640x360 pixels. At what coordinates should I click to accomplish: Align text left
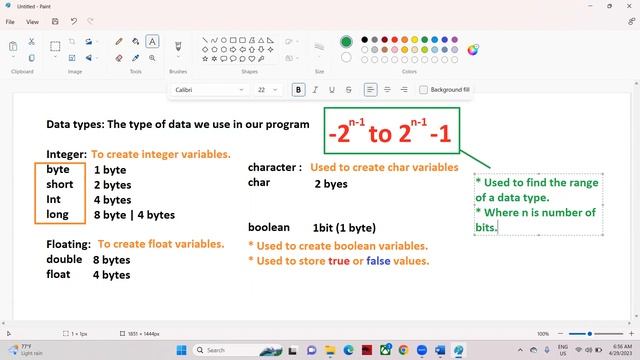coord(370,90)
